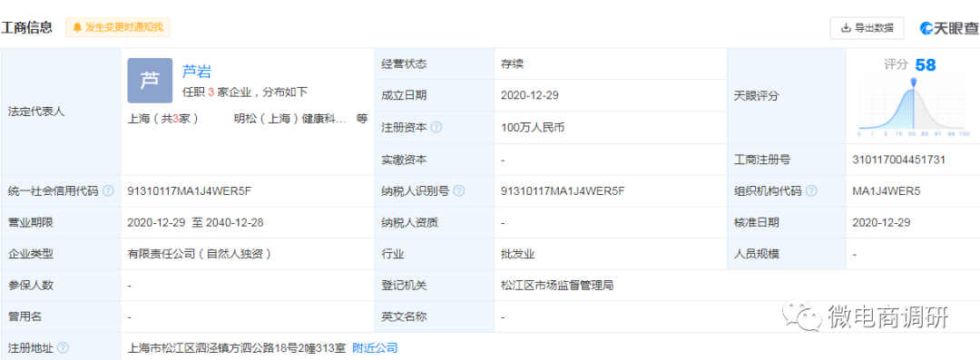Select 组织机构代码 value MA1J4WER5
This screenshot has height=360, width=980.
point(887,191)
